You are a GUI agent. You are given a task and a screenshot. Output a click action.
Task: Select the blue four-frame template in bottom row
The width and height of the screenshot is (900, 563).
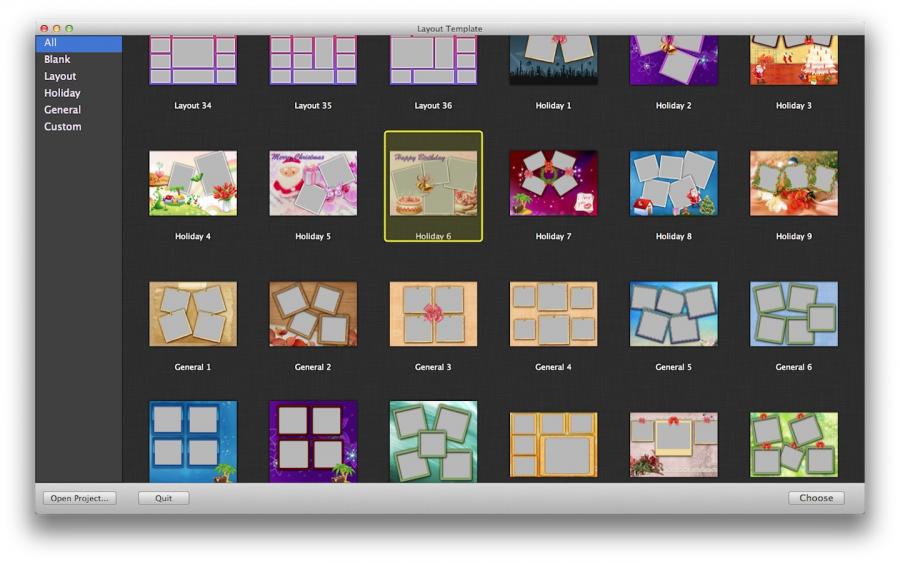pos(193,441)
